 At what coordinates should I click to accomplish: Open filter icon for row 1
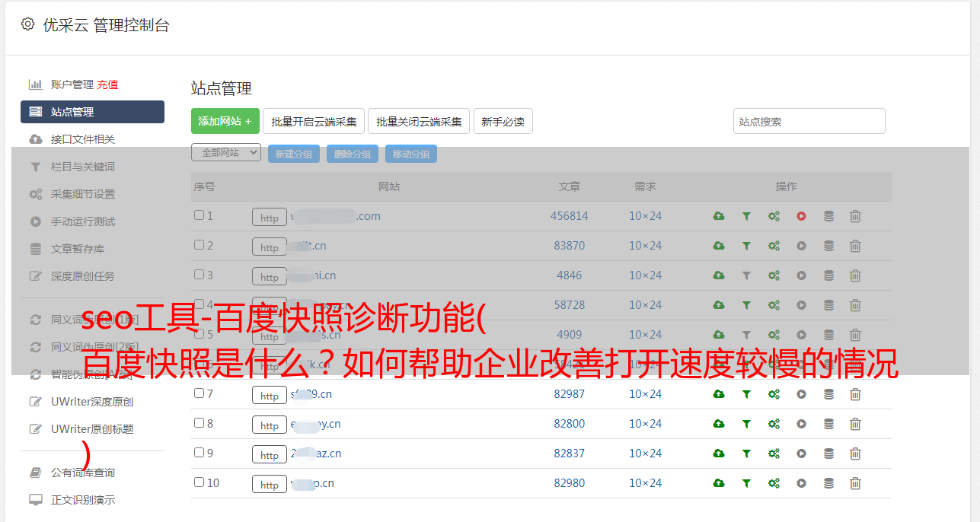(746, 216)
